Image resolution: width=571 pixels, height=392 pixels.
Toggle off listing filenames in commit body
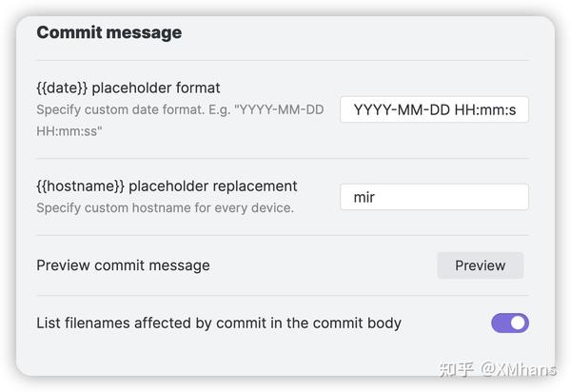[x=509, y=323]
